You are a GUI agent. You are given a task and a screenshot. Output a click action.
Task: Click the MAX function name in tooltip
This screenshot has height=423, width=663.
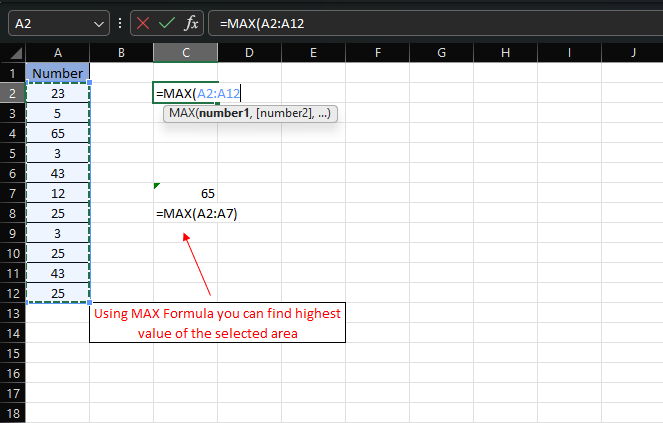point(182,114)
